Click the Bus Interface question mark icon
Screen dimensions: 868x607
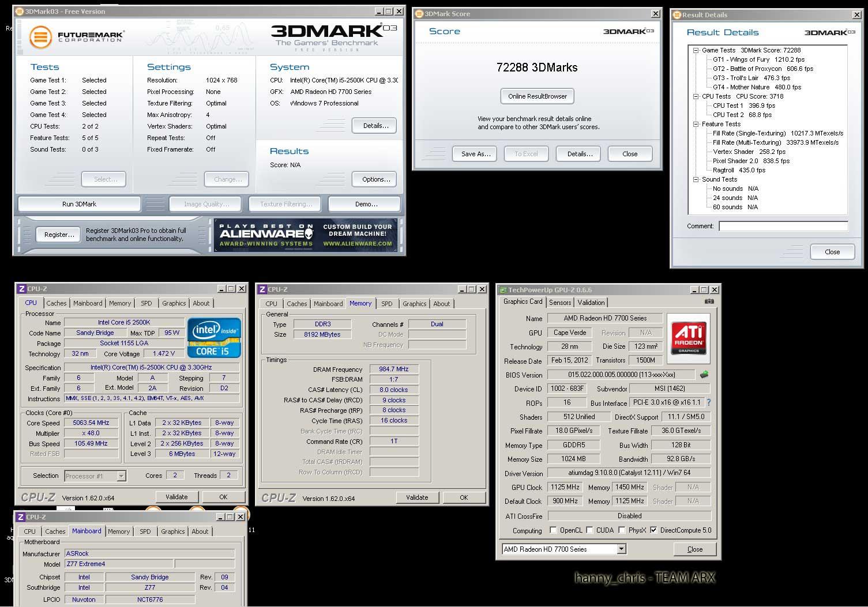[x=709, y=402]
